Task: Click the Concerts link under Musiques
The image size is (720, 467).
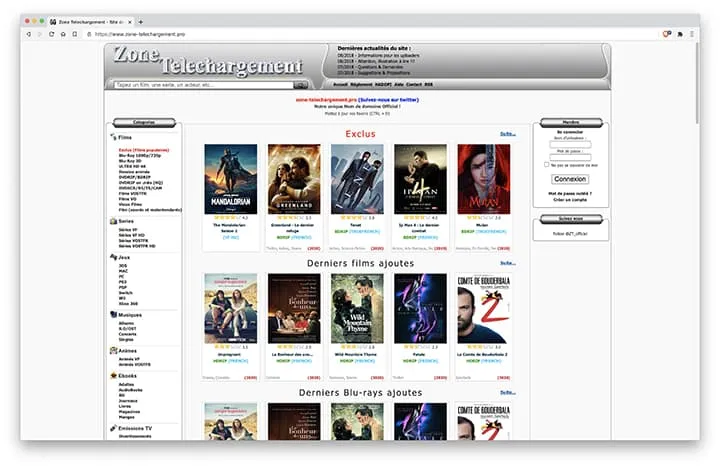Action: tap(127, 334)
